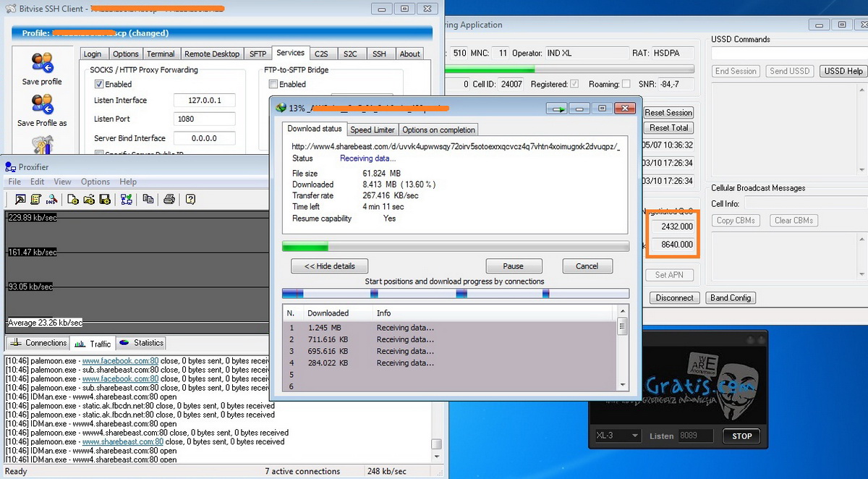Open Bitvise About tab

pyautogui.click(x=410, y=54)
